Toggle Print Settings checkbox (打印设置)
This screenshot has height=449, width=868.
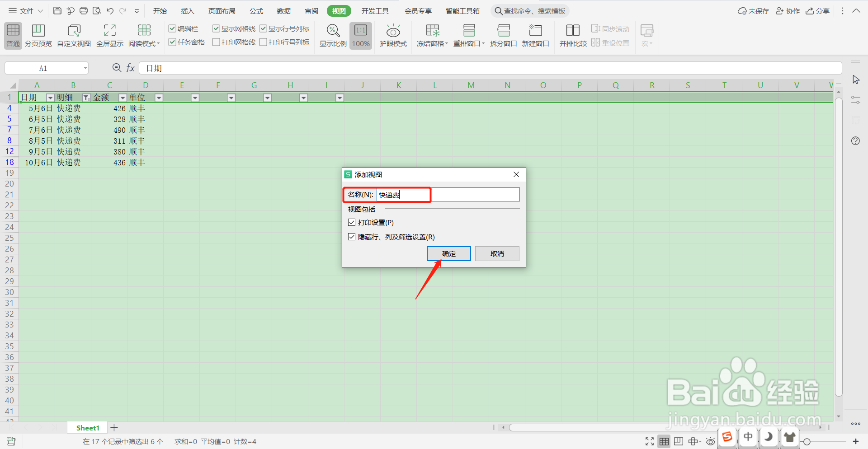point(352,222)
